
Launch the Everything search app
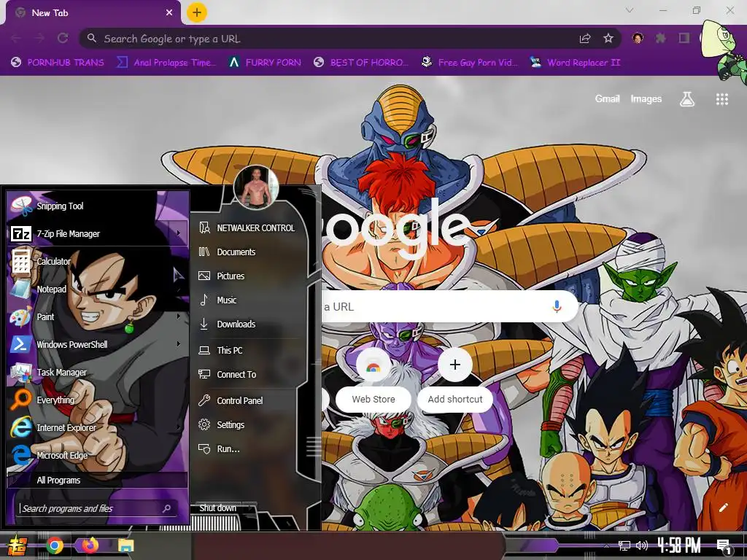[x=97, y=400]
